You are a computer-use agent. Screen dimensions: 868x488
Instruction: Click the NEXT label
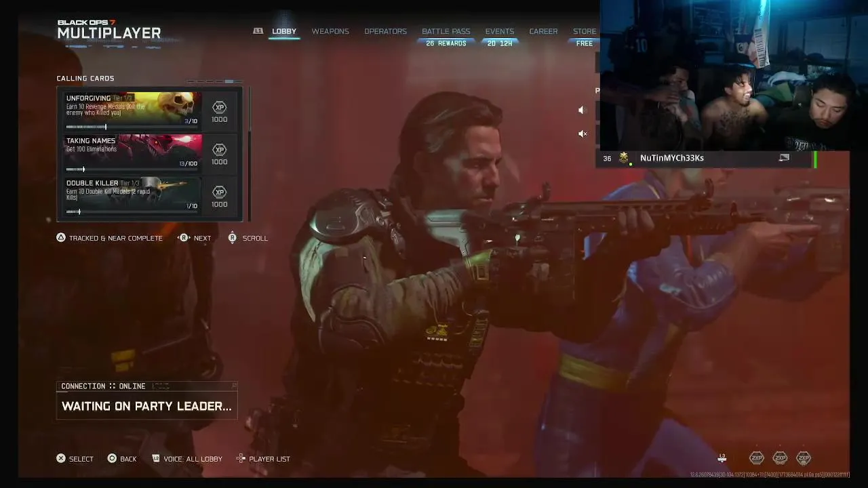click(202, 239)
